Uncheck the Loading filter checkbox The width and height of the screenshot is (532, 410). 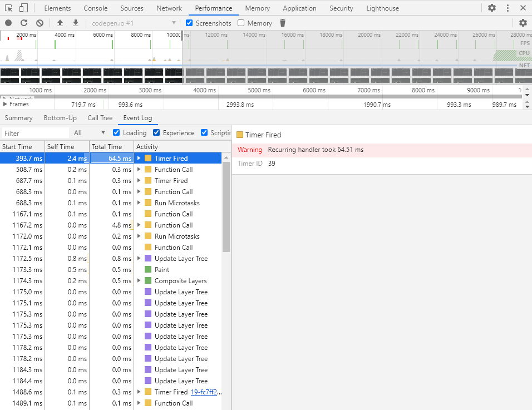[116, 132]
